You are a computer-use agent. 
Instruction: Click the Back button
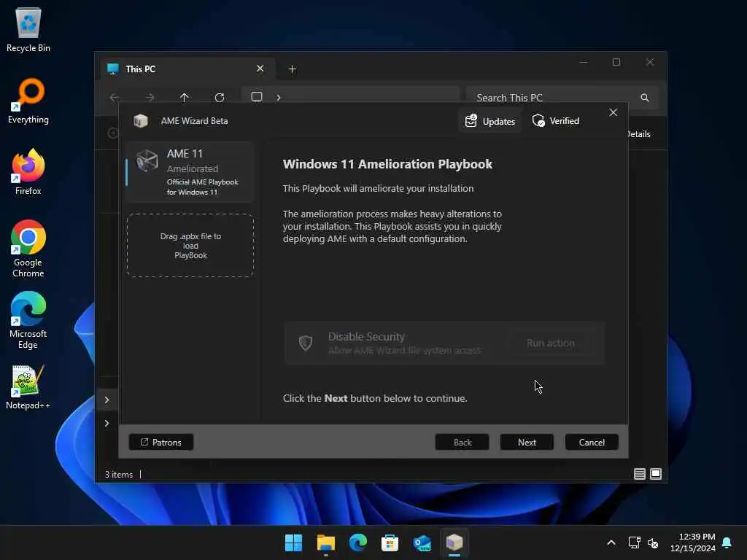coord(462,443)
